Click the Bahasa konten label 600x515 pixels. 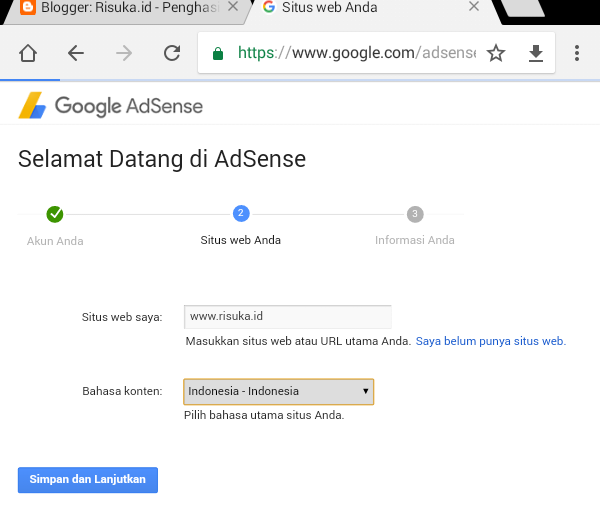tap(122, 391)
